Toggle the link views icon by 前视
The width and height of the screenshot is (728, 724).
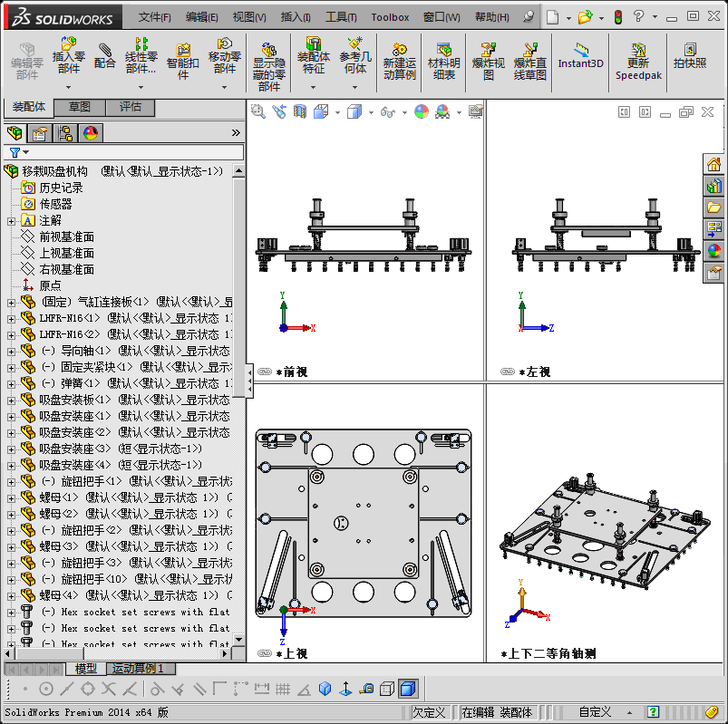tap(265, 372)
